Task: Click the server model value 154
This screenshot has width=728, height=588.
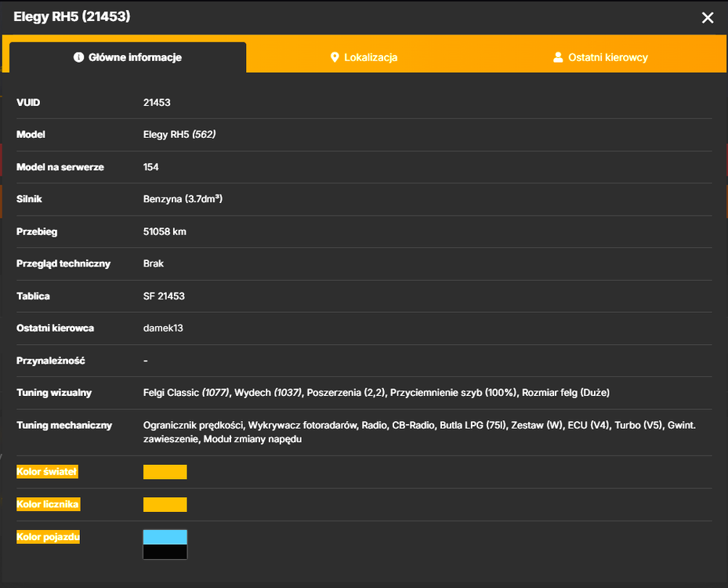Action: (x=151, y=167)
